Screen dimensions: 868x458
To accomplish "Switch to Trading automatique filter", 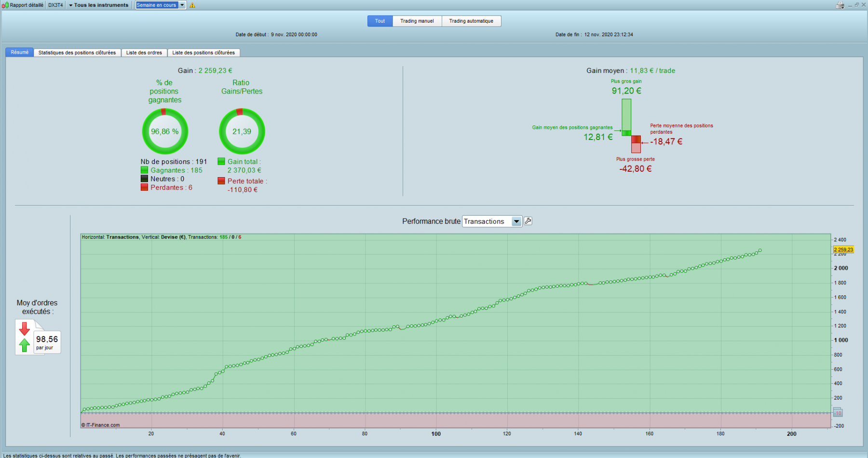I will click(x=471, y=21).
